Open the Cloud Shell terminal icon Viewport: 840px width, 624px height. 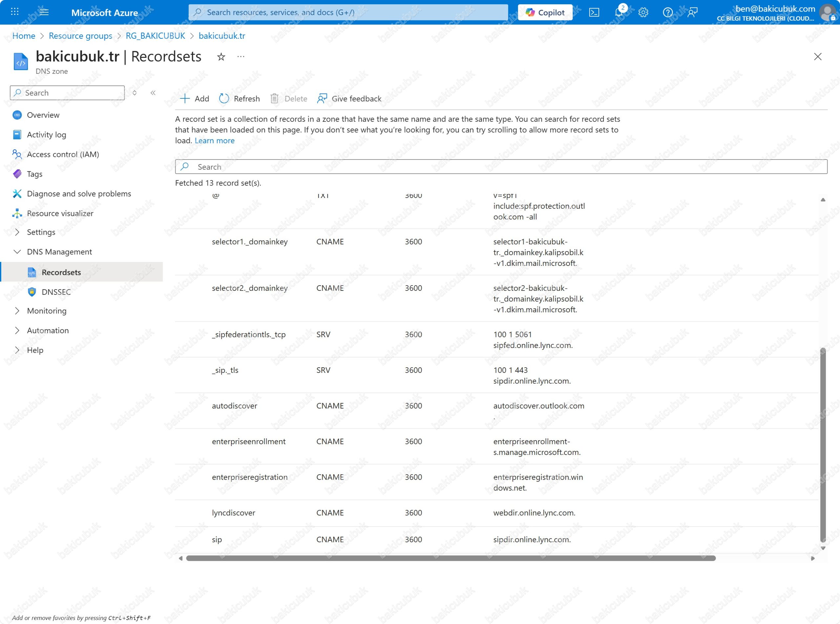coord(594,12)
